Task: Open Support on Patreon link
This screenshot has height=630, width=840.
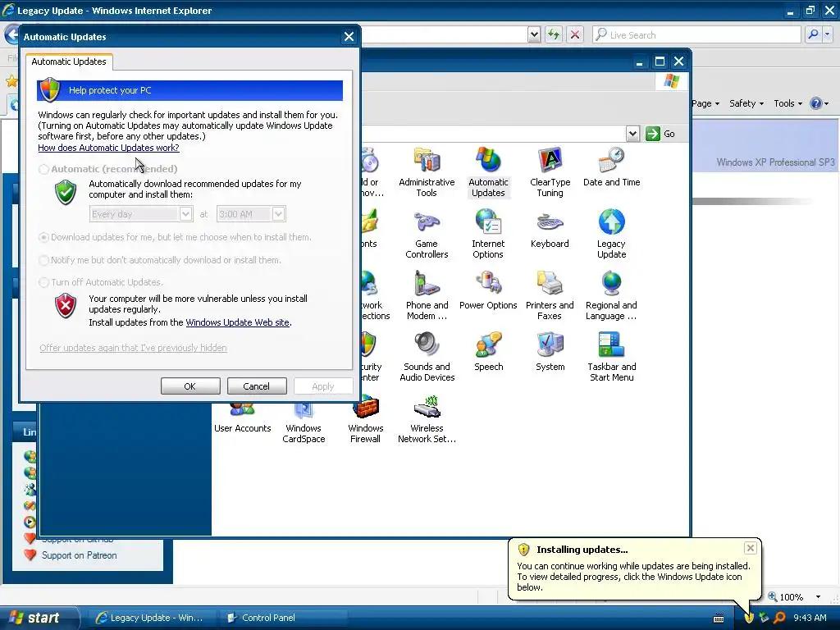Action: coord(80,555)
